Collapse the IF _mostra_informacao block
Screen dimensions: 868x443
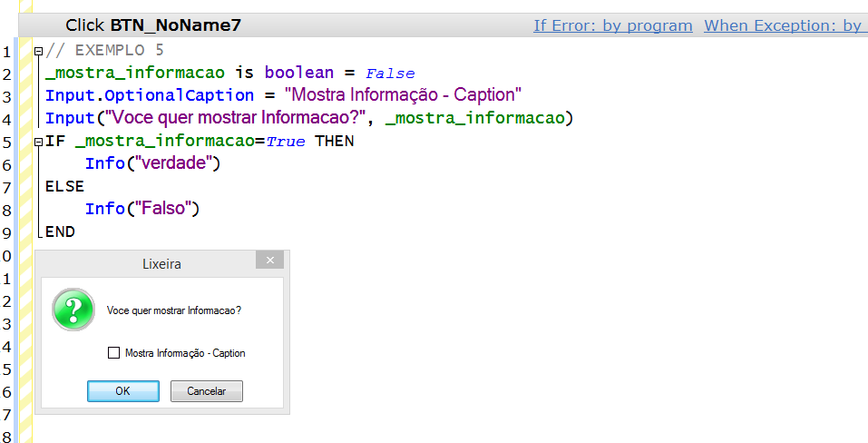(37, 142)
